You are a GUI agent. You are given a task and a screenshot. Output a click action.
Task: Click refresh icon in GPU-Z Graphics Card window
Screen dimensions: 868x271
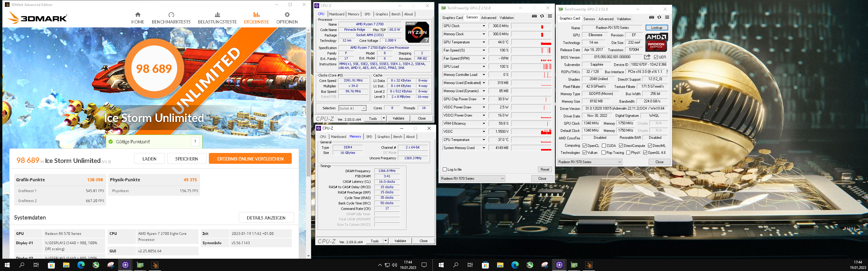pyautogui.click(x=659, y=17)
